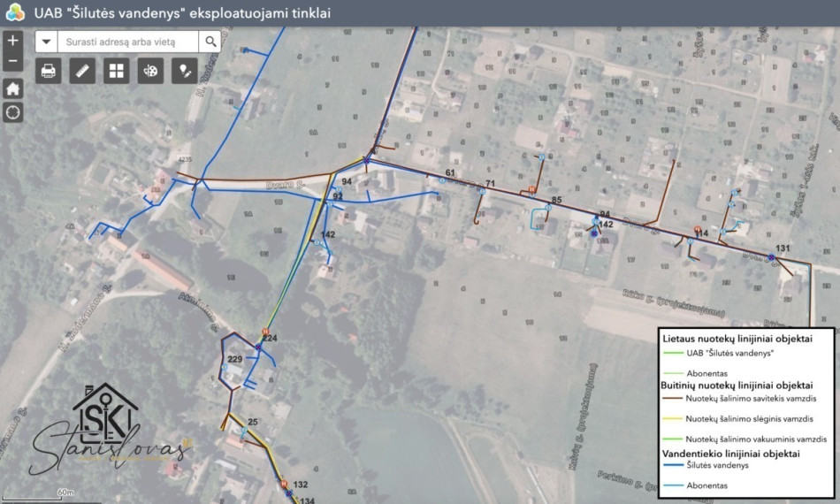Viewport: 840px width, 504px height.
Task: Click the hydrant marker near label 132
Action: point(285,485)
